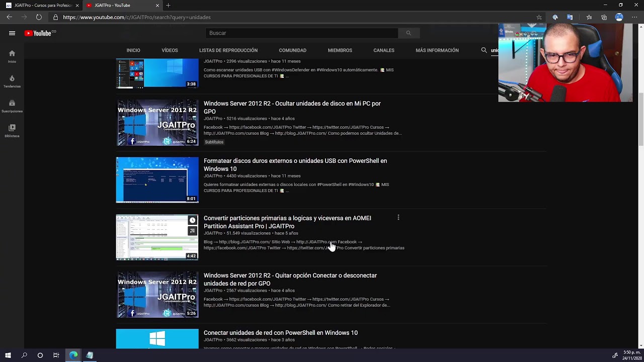644x362 pixels.
Task: Reload the page with the refresh button
Action: 39,17
